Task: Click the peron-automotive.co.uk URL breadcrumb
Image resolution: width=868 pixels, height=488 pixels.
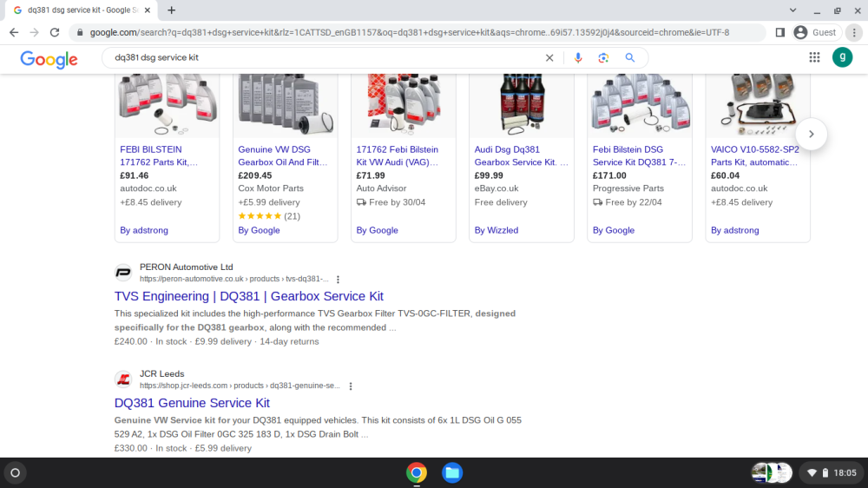Action: [233, 280]
